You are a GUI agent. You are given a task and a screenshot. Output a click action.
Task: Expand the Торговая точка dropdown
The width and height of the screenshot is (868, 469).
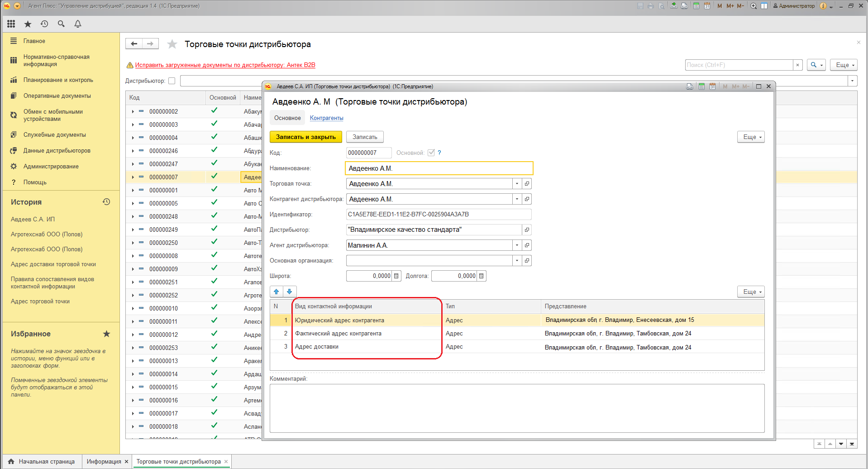coord(517,184)
